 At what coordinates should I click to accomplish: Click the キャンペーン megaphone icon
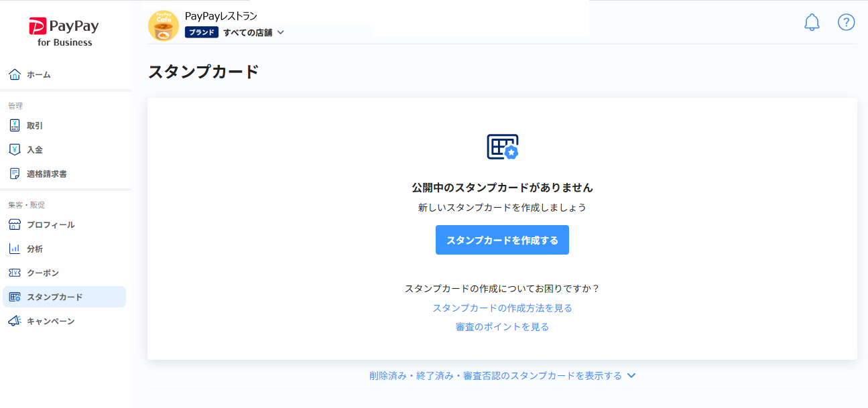coord(15,321)
